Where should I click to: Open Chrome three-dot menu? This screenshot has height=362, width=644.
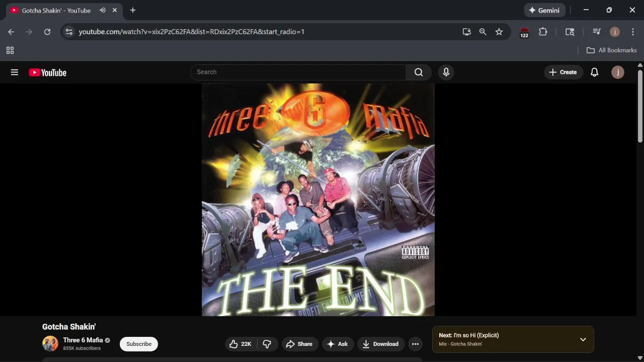[633, 32]
